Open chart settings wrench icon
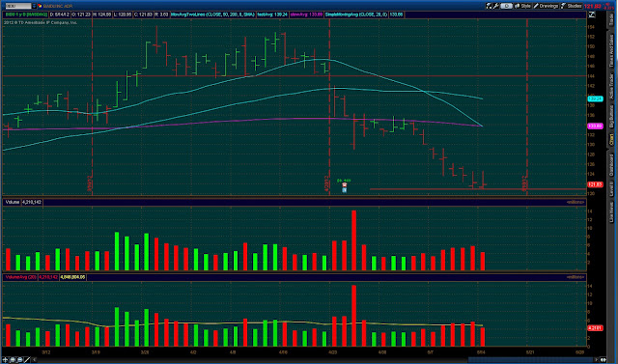The image size is (618, 364). coord(496,6)
